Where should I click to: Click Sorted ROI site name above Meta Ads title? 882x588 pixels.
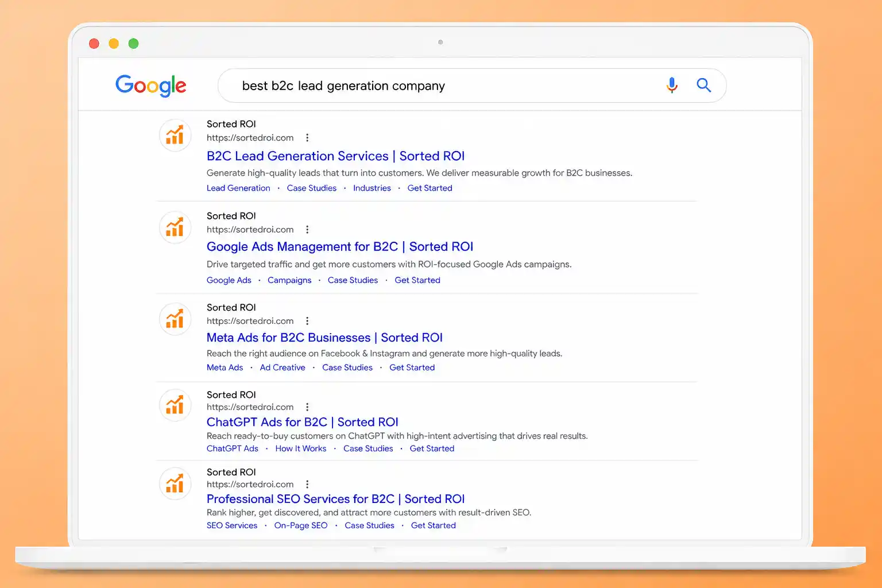coord(231,308)
